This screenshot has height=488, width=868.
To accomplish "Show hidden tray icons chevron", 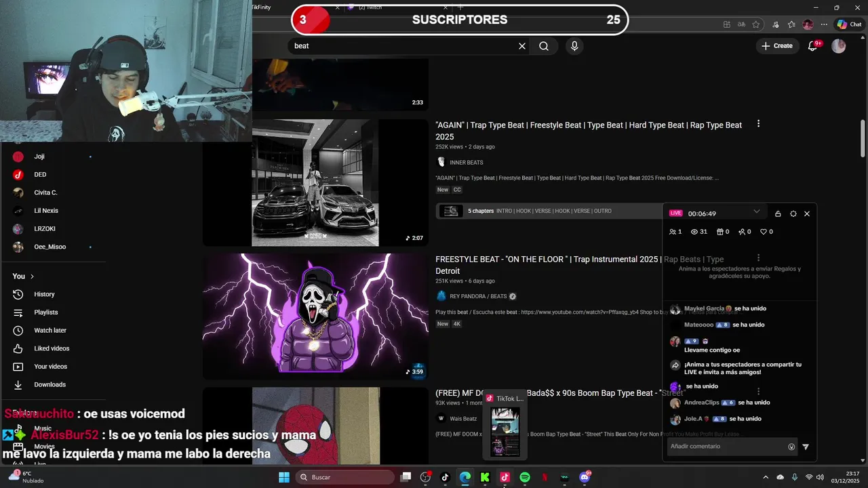I will click(766, 477).
